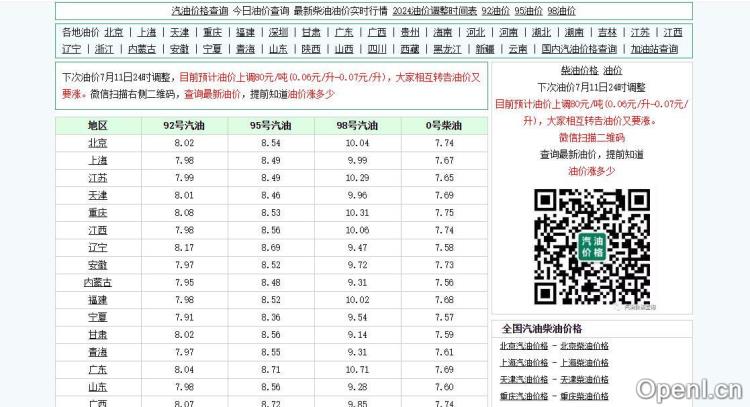
Task: Select 浙江 in the region navigation
Action: (104, 49)
